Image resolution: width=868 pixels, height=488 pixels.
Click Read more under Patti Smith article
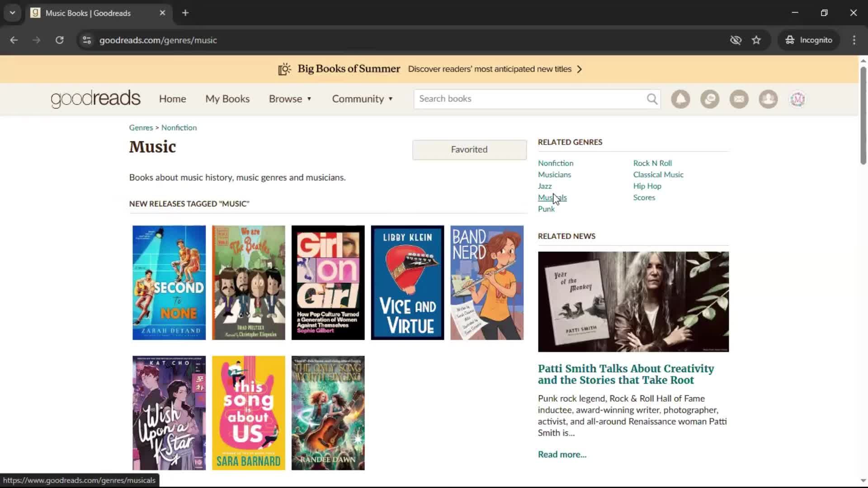(562, 455)
